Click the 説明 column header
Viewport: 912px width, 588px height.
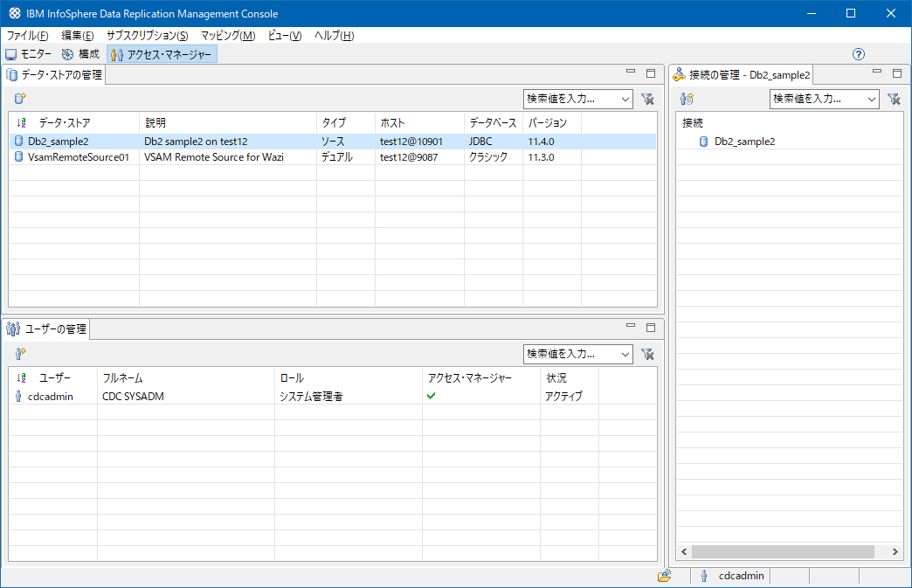click(x=227, y=122)
